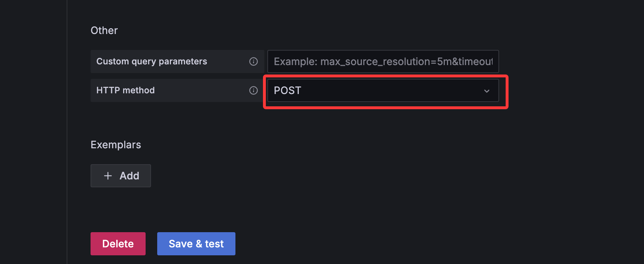Click info icon beside Custom query parameters
This screenshot has width=644, height=264.
coord(254,61)
